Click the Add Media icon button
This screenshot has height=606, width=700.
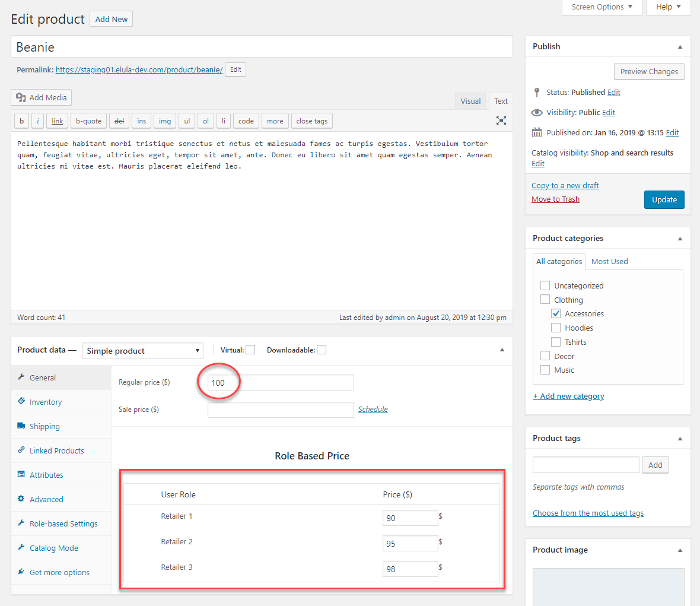click(41, 97)
